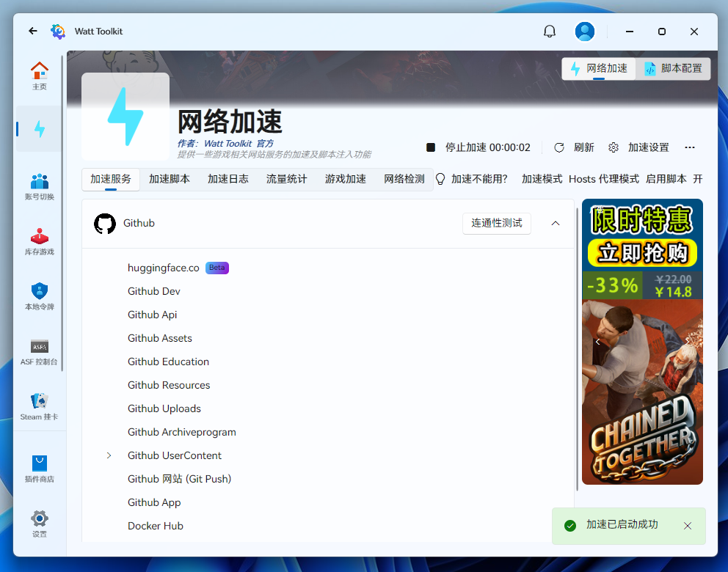728x572 pixels.
Task: Select the 加速服务 tab
Action: click(111, 179)
